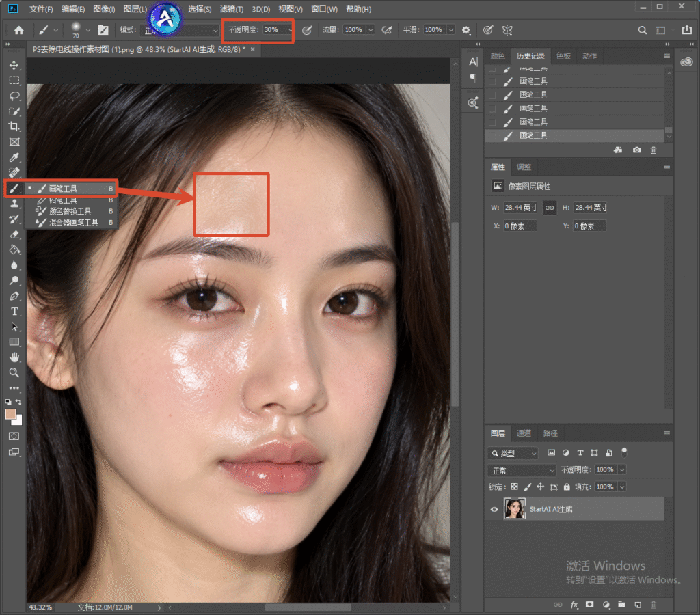Select the Lasso tool
700x615 pixels.
14,96
